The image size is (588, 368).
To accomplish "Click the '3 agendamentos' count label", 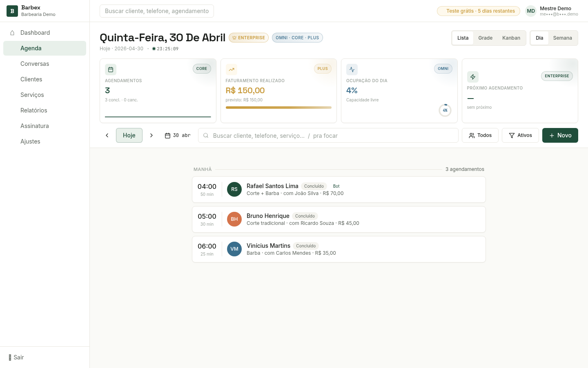I will click(x=465, y=169).
